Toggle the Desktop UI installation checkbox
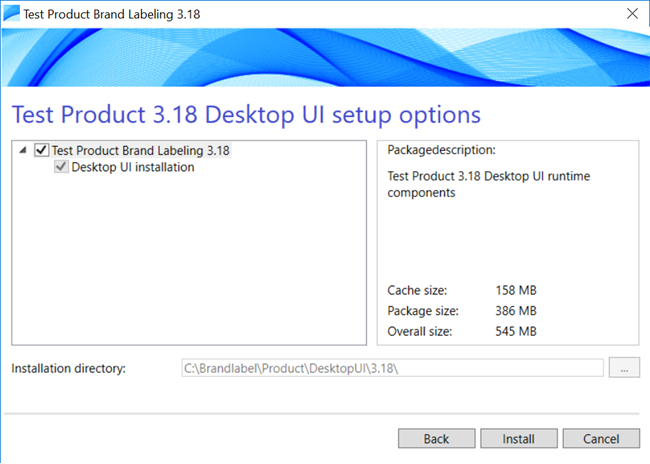This screenshot has width=650, height=464. pos(61,167)
